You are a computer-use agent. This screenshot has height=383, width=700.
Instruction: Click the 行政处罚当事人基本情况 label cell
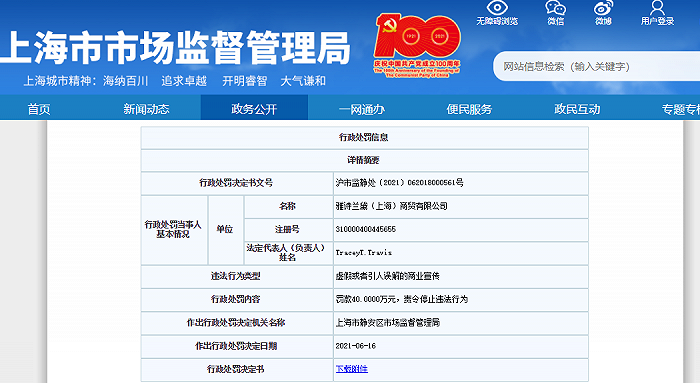[x=174, y=229]
